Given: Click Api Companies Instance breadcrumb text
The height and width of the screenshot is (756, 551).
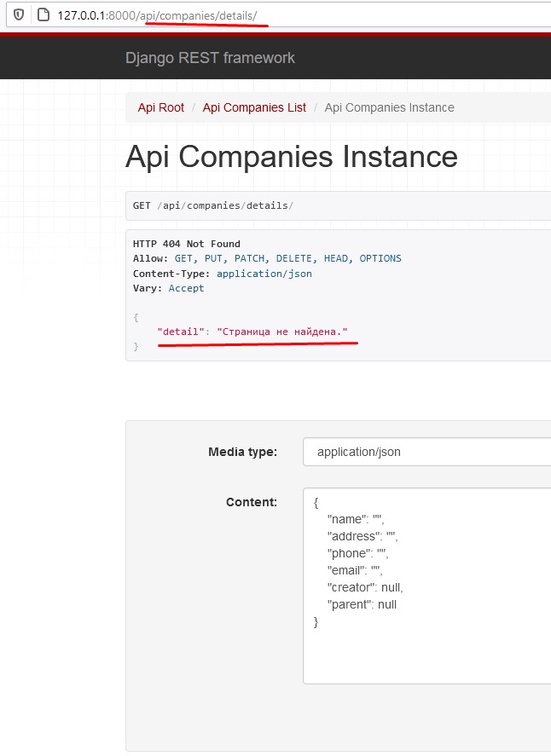Looking at the screenshot, I should 389,107.
